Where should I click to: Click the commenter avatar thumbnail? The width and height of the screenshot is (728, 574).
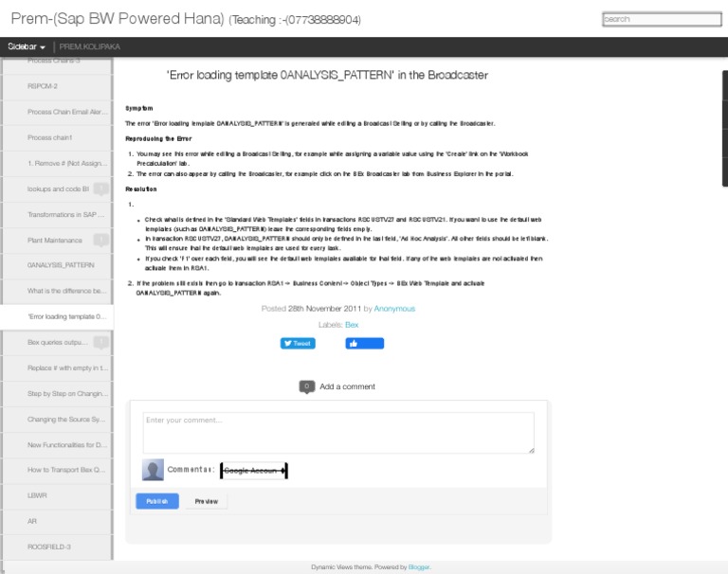(x=153, y=470)
